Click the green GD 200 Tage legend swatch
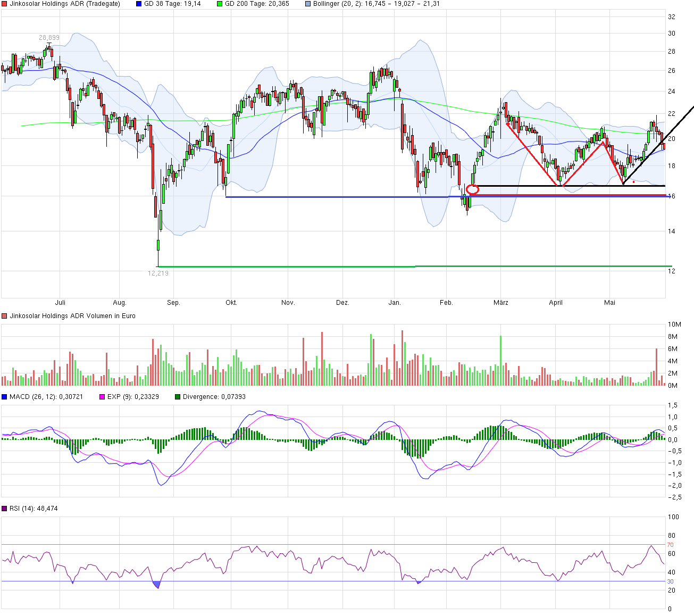694x616 pixels. coord(220,4)
